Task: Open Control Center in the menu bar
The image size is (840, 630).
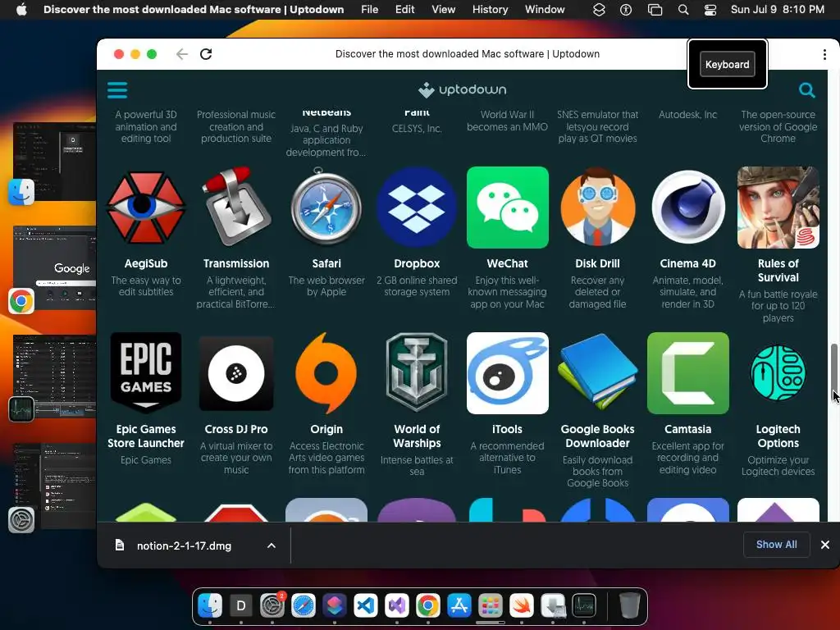Action: [710, 10]
